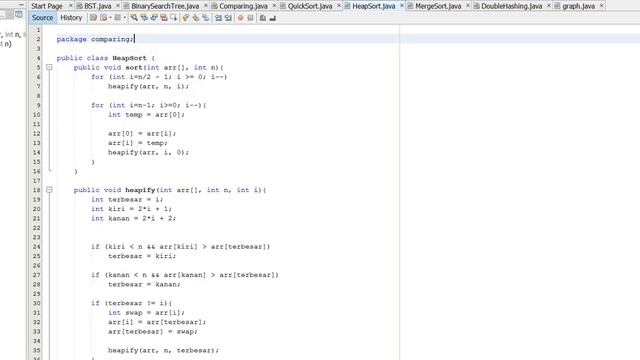Click the left panel grid view icon
640x360 pixels.
coord(19,15)
